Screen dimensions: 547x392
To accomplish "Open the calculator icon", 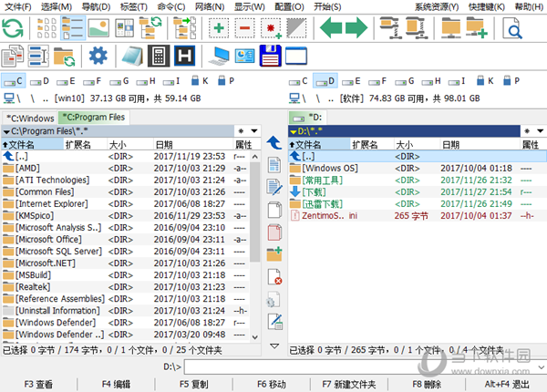I will click(x=159, y=56).
